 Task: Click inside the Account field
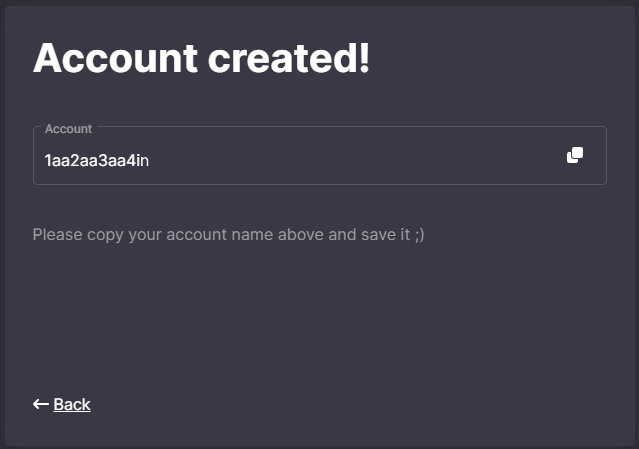(320, 155)
